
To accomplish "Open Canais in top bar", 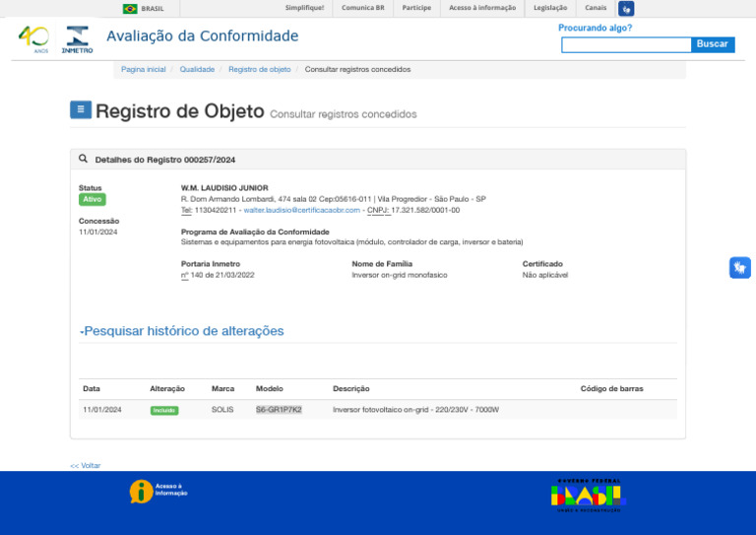I will click(596, 8).
